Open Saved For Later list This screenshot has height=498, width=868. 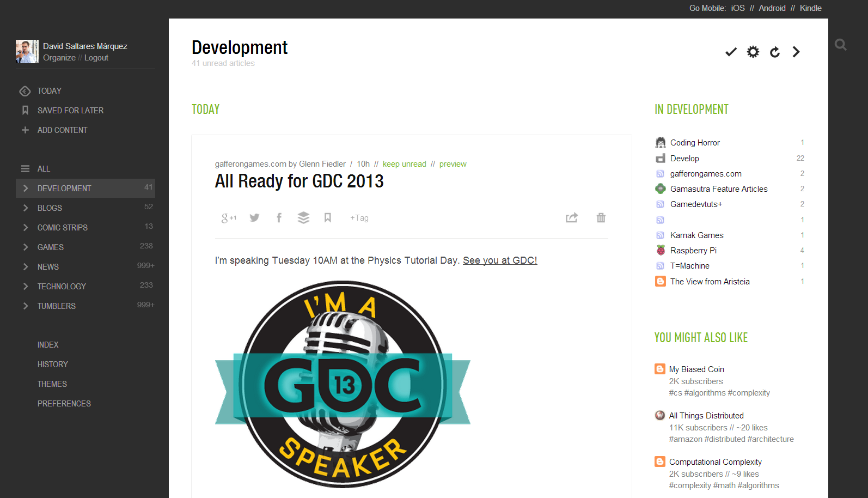tap(71, 111)
